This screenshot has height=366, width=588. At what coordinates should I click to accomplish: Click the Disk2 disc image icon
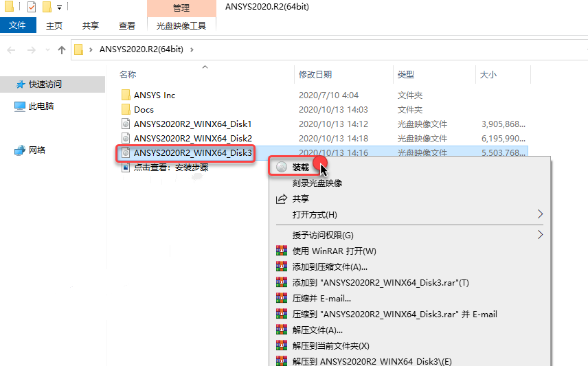tap(126, 139)
